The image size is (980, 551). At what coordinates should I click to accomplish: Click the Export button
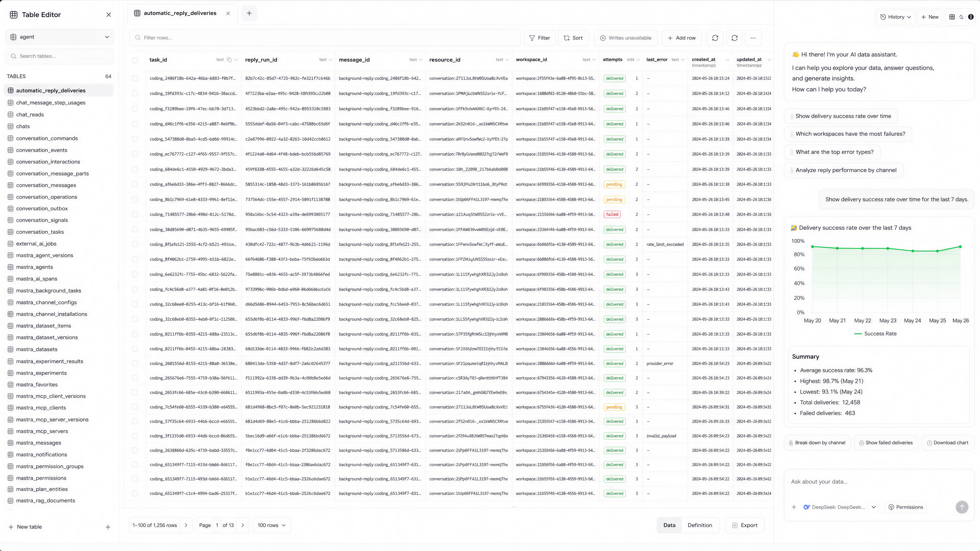[x=745, y=525]
